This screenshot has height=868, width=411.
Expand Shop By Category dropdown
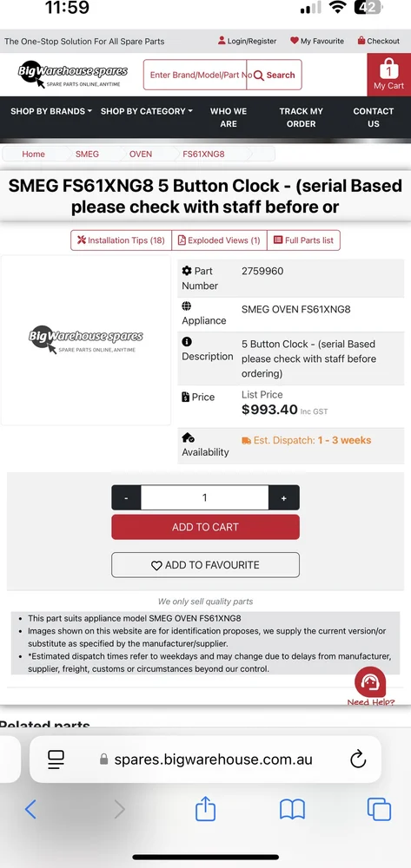point(147,111)
